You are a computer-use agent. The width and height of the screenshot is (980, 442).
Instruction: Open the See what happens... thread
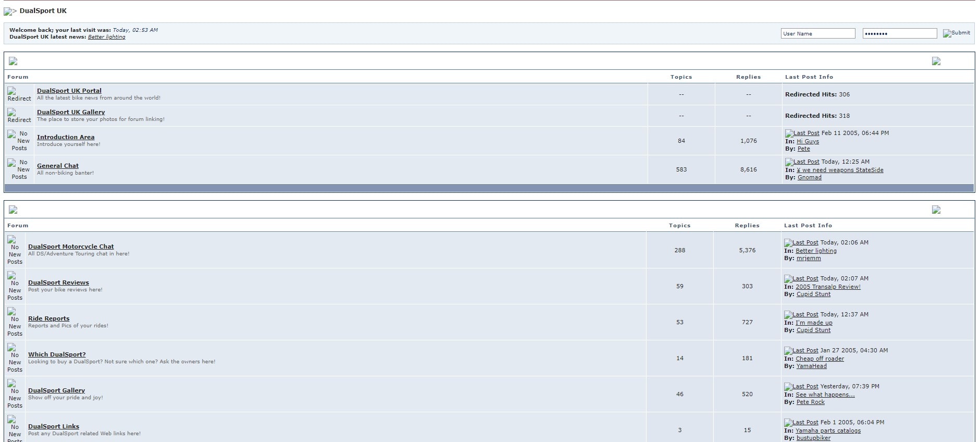825,395
